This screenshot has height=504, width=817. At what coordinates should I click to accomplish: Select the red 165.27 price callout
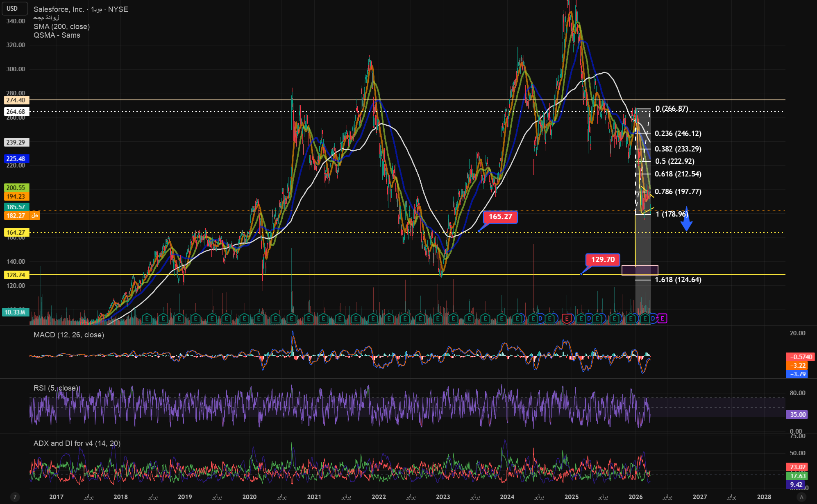tap(500, 217)
